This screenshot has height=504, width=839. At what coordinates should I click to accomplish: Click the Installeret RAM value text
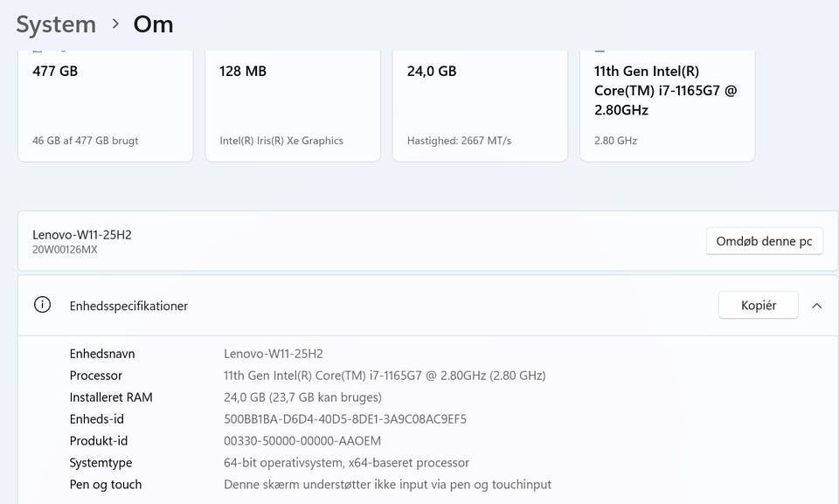coord(303,397)
